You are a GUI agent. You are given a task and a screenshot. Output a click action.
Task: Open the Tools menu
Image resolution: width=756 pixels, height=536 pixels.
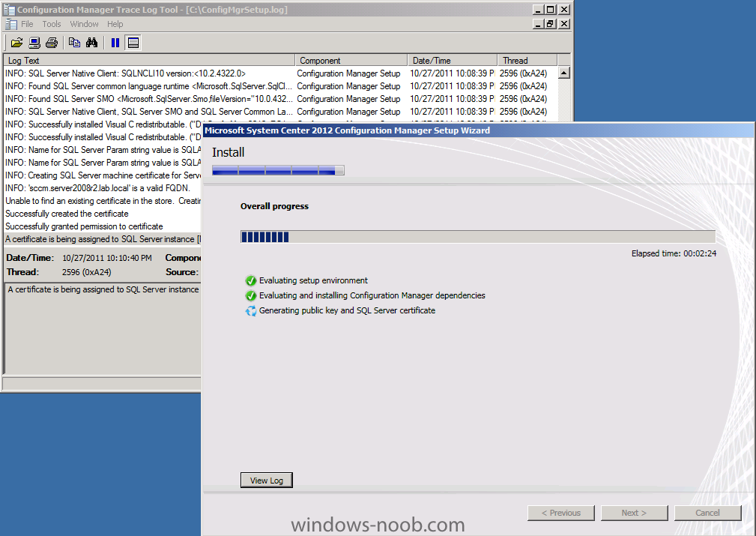tap(52, 24)
